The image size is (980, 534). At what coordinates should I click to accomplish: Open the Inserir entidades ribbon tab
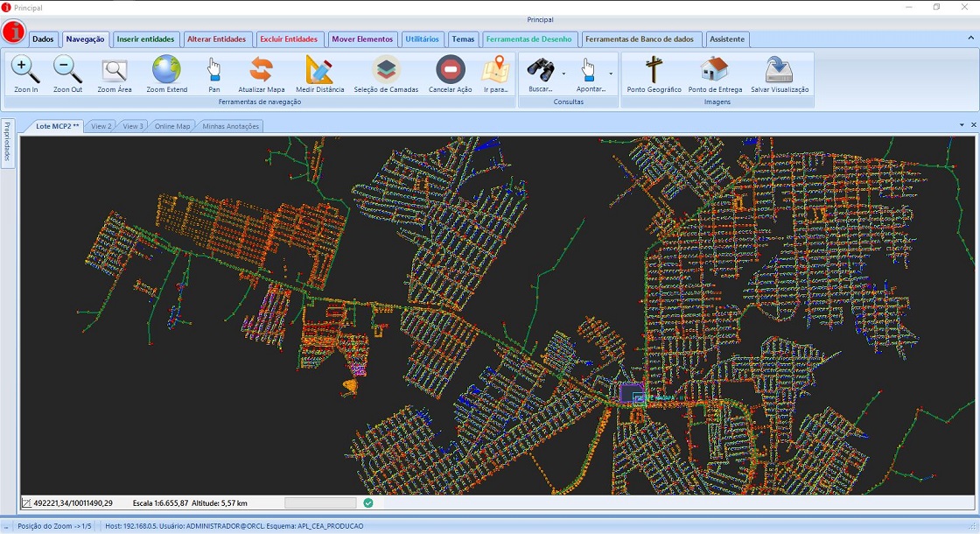pos(146,39)
